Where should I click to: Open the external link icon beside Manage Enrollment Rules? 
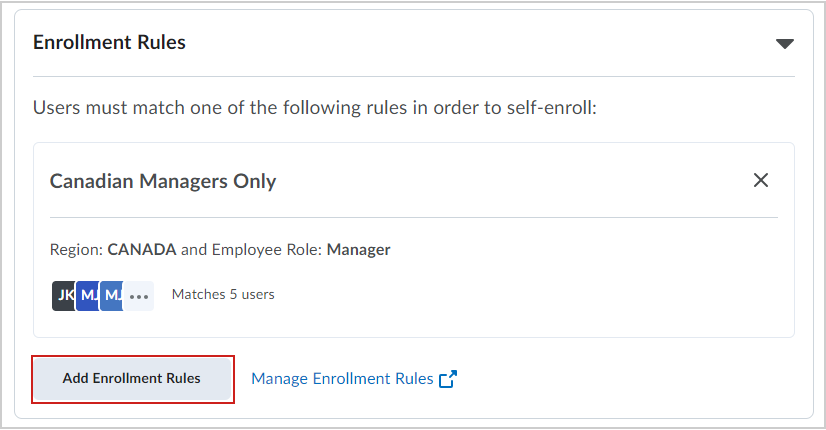point(448,379)
